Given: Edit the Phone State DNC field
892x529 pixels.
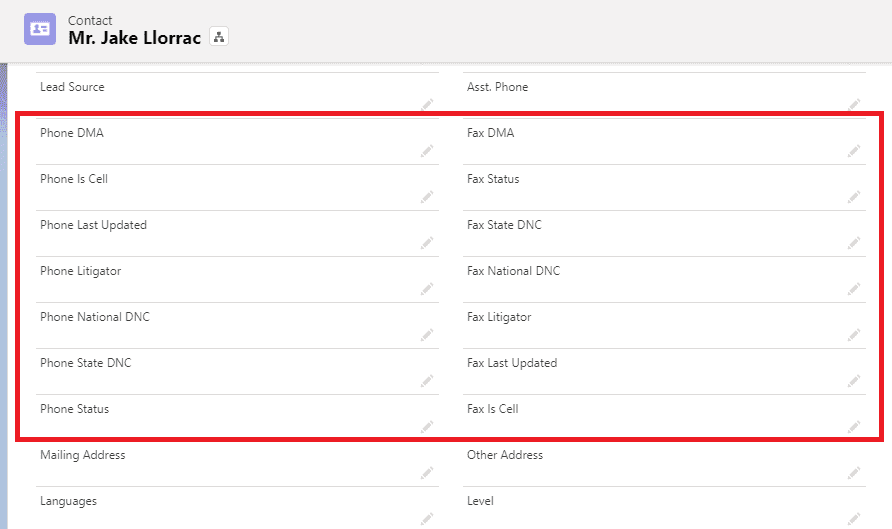Looking at the screenshot, I should click(427, 380).
